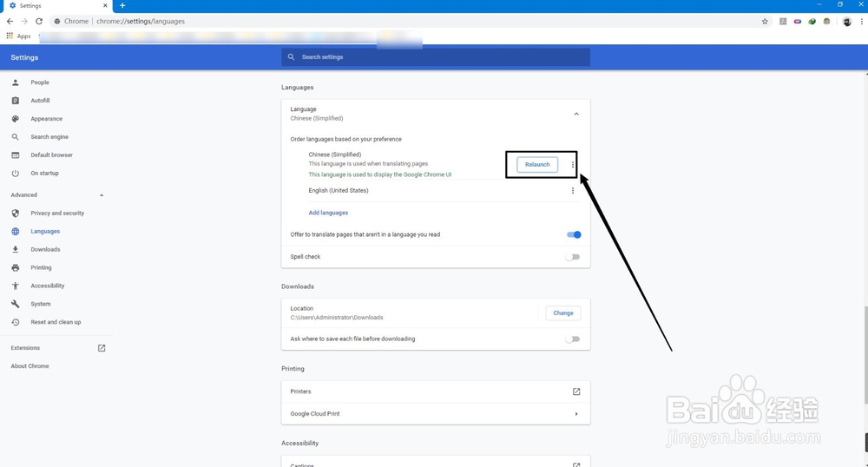This screenshot has height=467, width=868.
Task: Open the Chrome three-dot menu
Action: click(861, 21)
